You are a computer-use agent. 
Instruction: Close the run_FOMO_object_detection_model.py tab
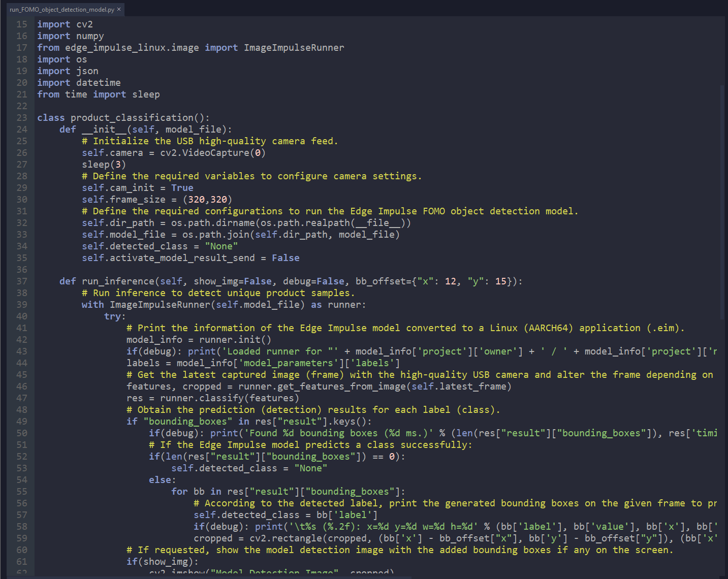click(x=119, y=9)
